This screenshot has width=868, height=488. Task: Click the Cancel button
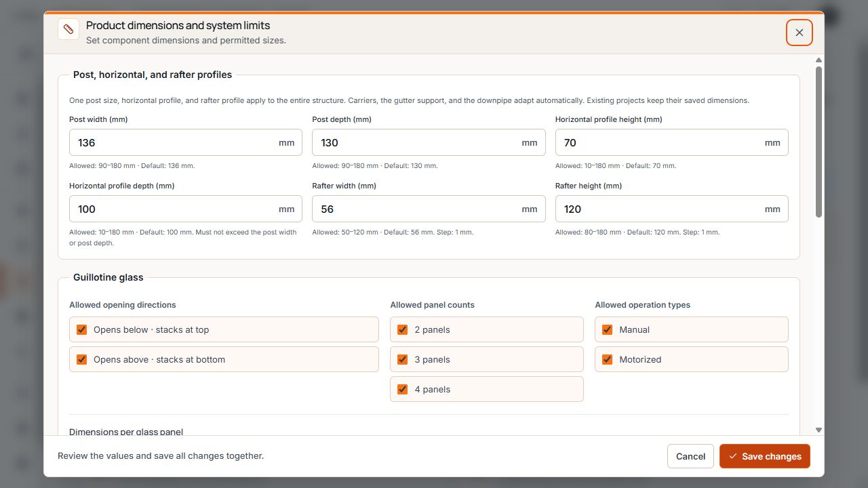690,456
